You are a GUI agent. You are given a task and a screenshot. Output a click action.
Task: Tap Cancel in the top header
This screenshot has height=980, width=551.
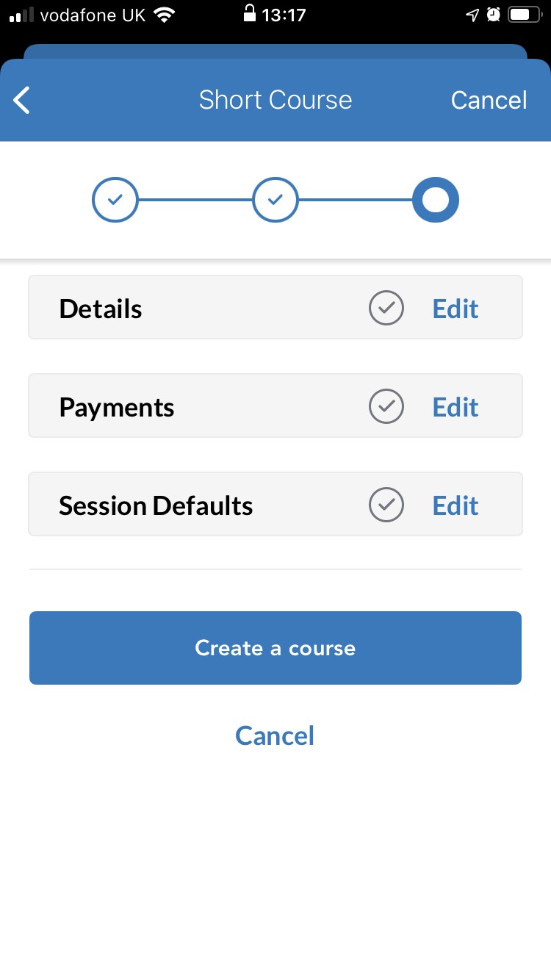[489, 101]
